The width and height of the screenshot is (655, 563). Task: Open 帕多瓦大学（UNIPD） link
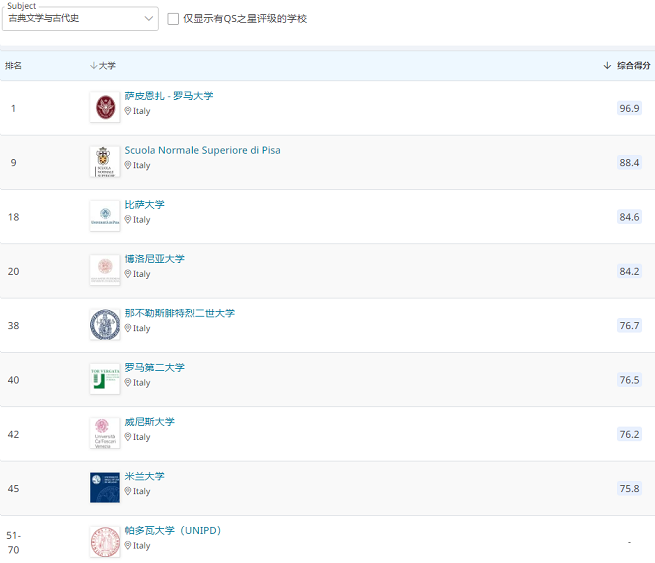pyautogui.click(x=173, y=530)
